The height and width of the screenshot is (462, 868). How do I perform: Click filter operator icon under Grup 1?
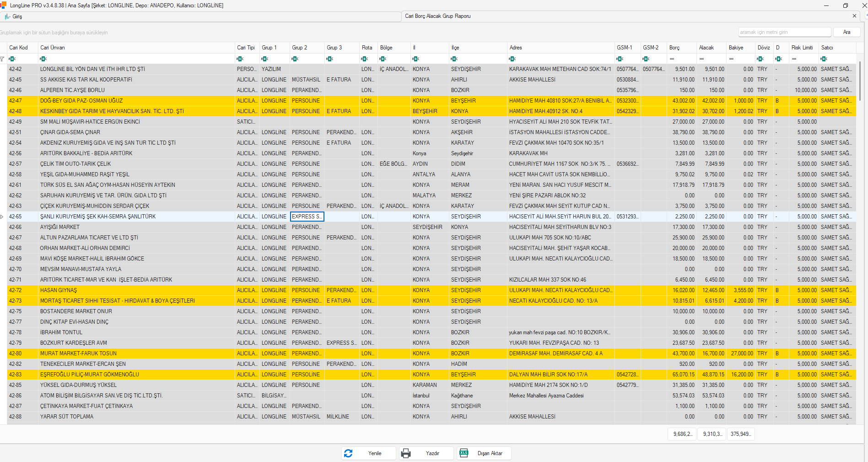tap(264, 59)
